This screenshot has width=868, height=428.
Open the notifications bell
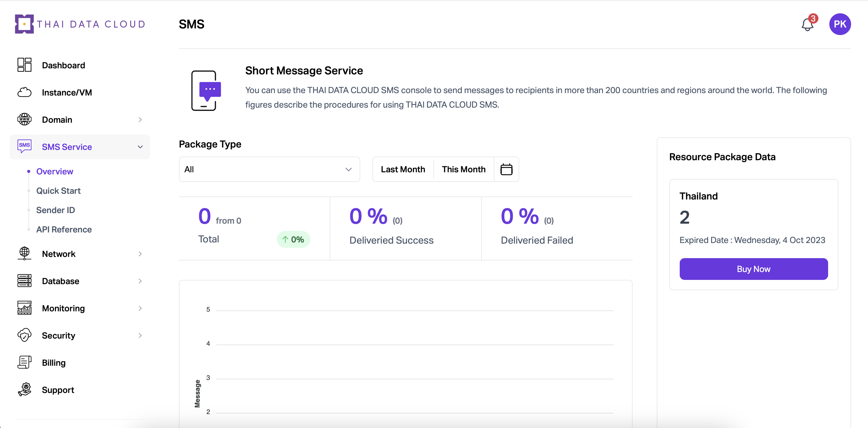807,24
